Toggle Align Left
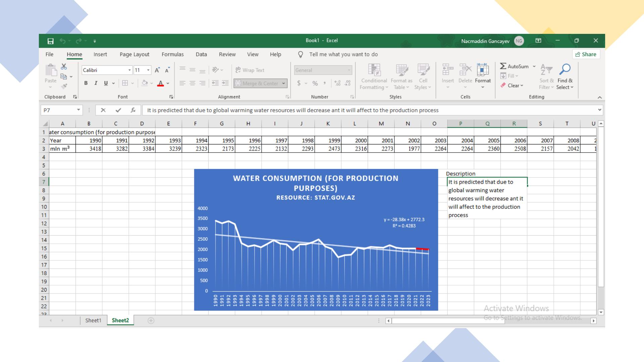 click(182, 83)
